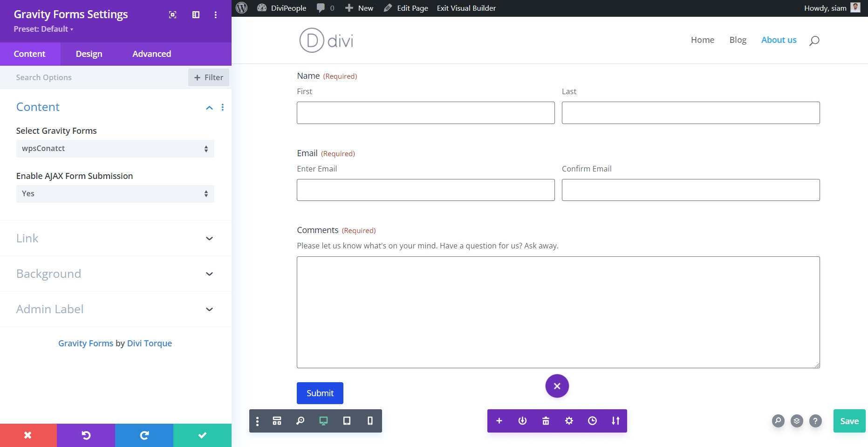Click the Divi Torque link

pos(150,343)
